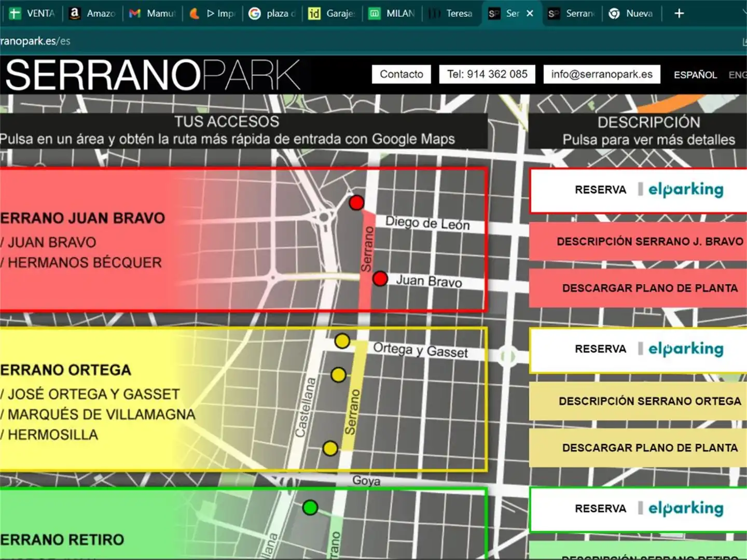This screenshot has width=747, height=560.
Task: Click the 'Ortega y Gasset' street label
Action: [421, 350]
